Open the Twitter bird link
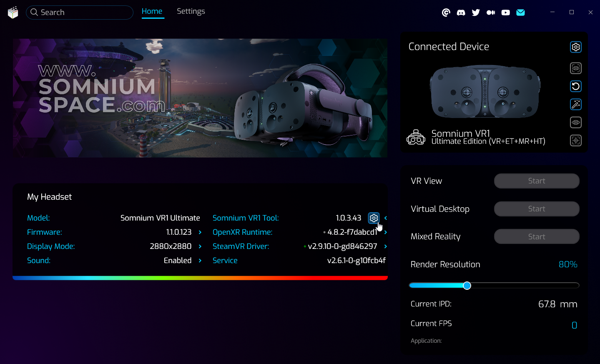 (476, 13)
